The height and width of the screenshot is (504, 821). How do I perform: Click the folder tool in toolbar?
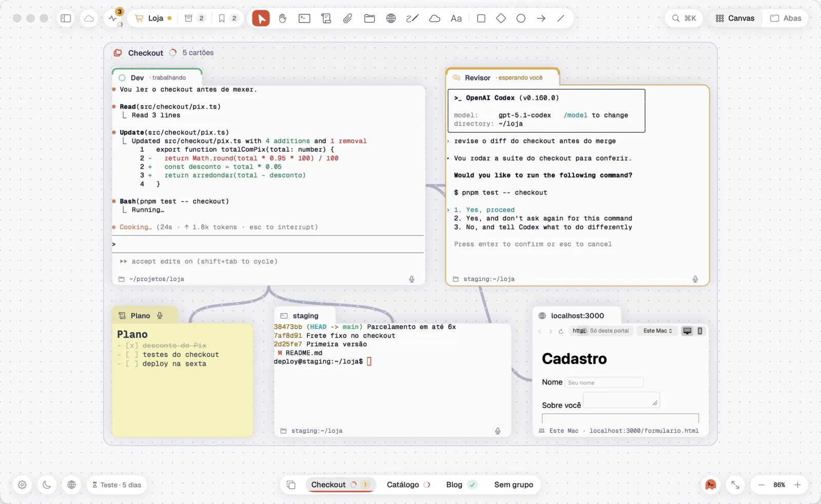coord(369,18)
